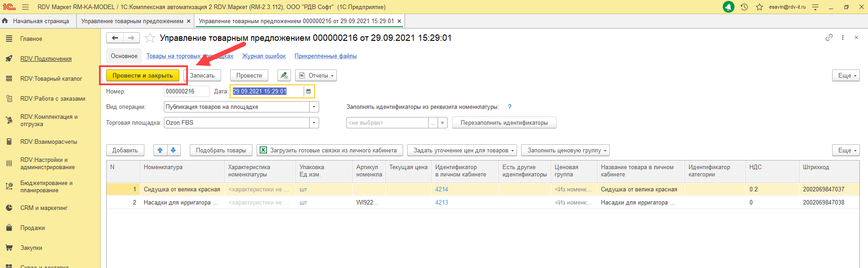Open Журнал ошибок link
This screenshot has width=868, height=268.
coord(264,56)
